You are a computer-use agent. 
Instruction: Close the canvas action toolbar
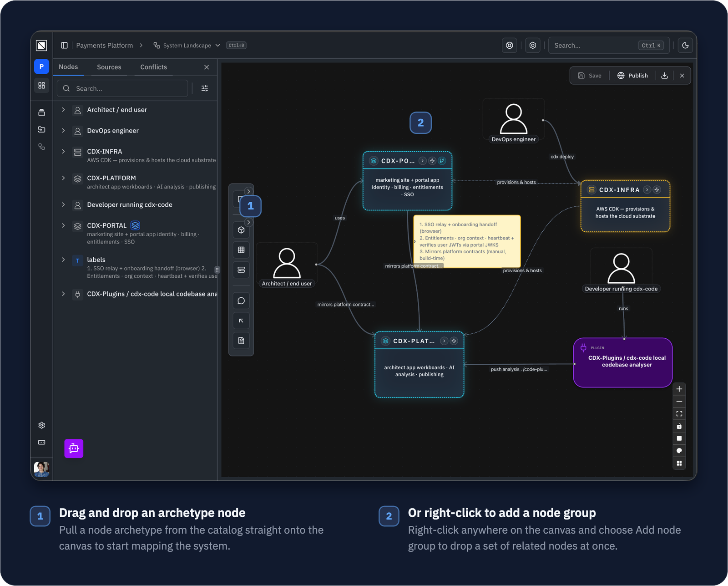[x=682, y=76]
